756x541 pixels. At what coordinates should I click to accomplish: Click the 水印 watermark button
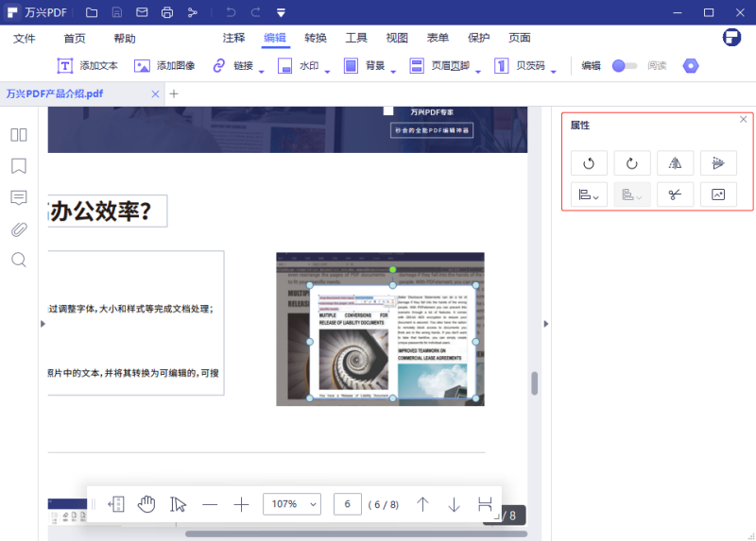pos(299,65)
